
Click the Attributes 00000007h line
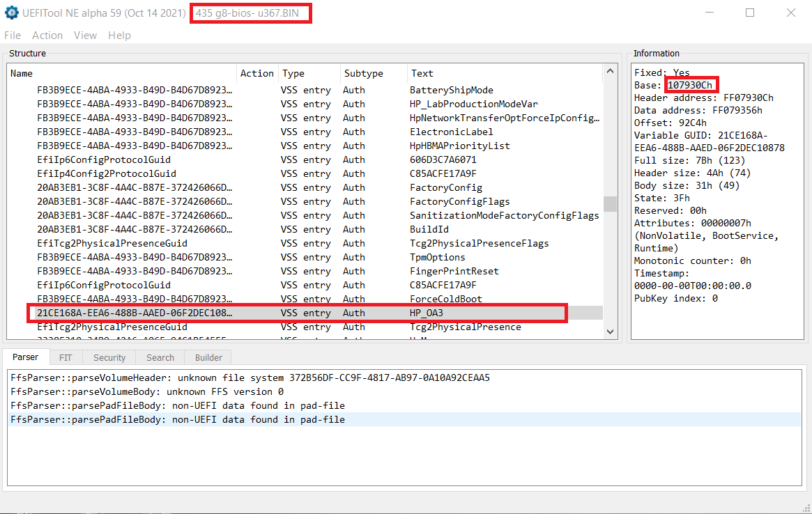point(692,223)
